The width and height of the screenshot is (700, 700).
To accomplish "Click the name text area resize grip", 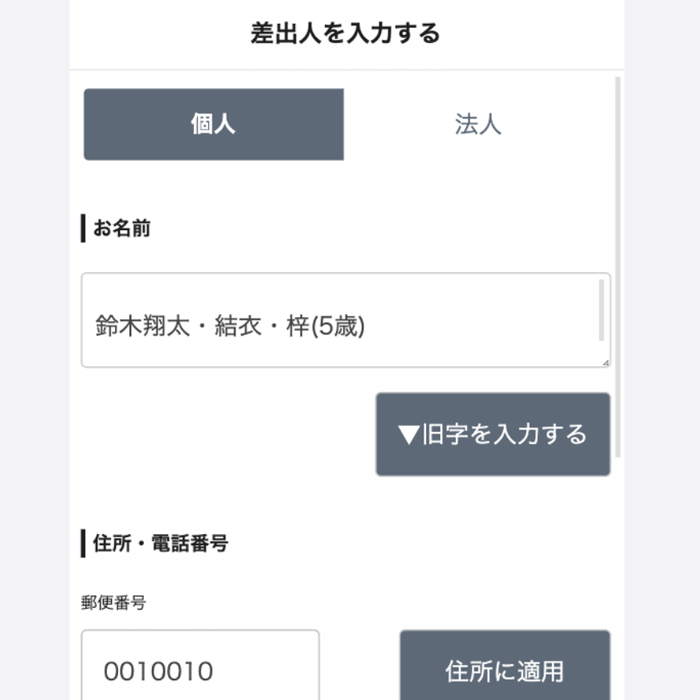I will 606,362.
